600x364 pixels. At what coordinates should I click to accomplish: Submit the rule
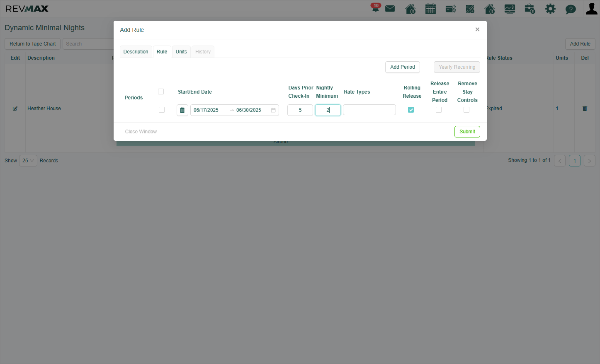(x=467, y=132)
